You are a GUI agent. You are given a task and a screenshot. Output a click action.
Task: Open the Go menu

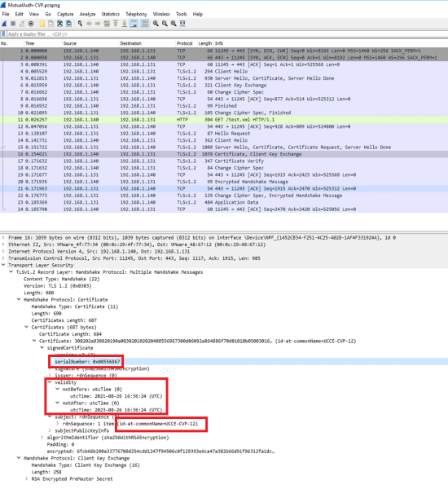click(48, 14)
